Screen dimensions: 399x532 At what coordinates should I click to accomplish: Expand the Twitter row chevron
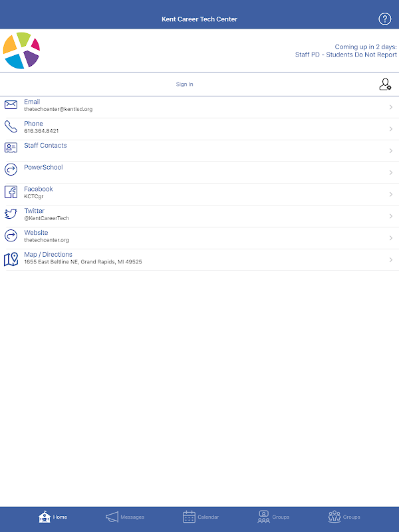391,216
